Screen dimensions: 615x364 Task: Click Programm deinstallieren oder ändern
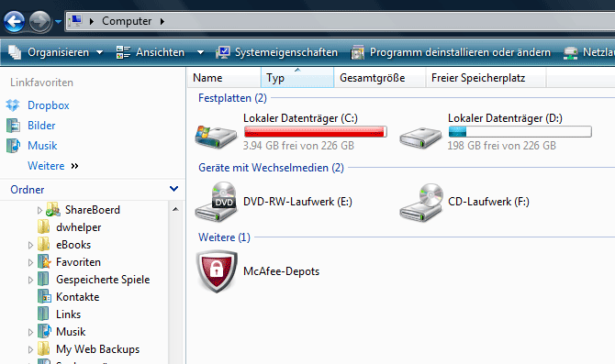(451, 52)
